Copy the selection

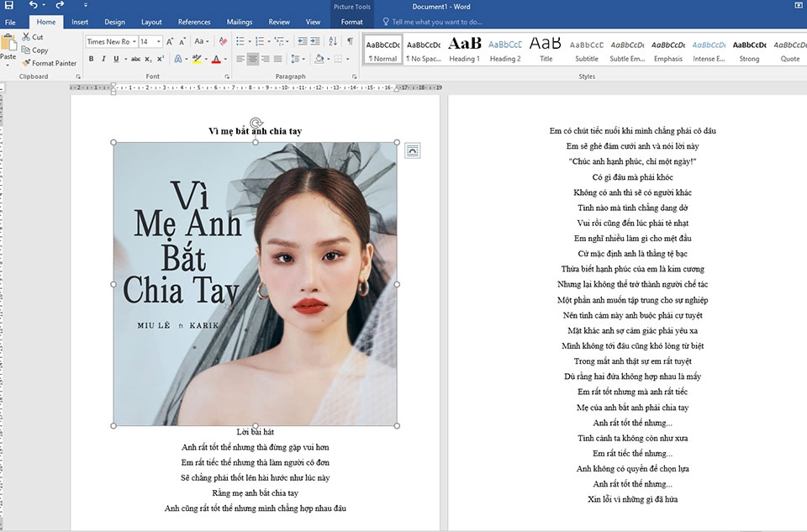click(34, 50)
